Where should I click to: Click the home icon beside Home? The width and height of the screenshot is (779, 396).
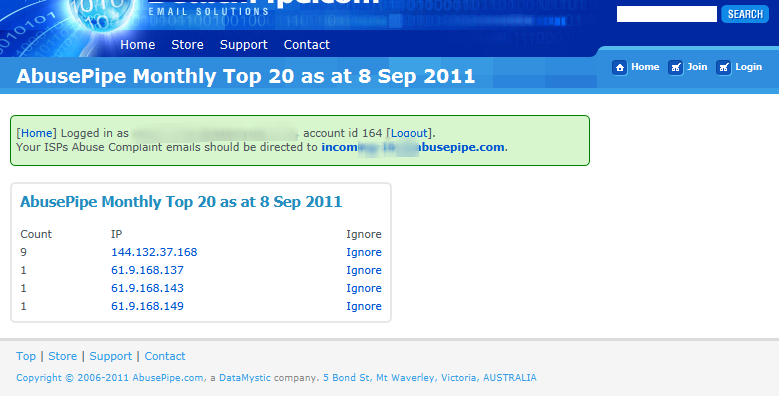(x=620, y=68)
